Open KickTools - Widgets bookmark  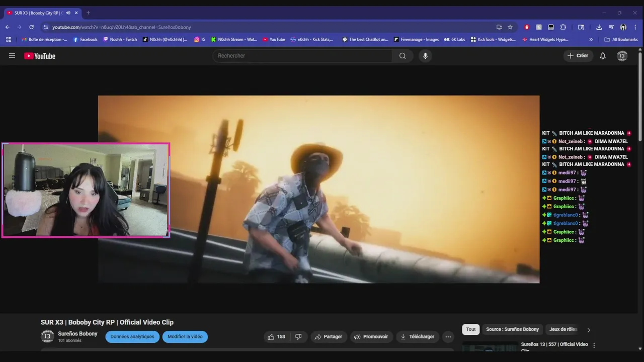tap(493, 39)
